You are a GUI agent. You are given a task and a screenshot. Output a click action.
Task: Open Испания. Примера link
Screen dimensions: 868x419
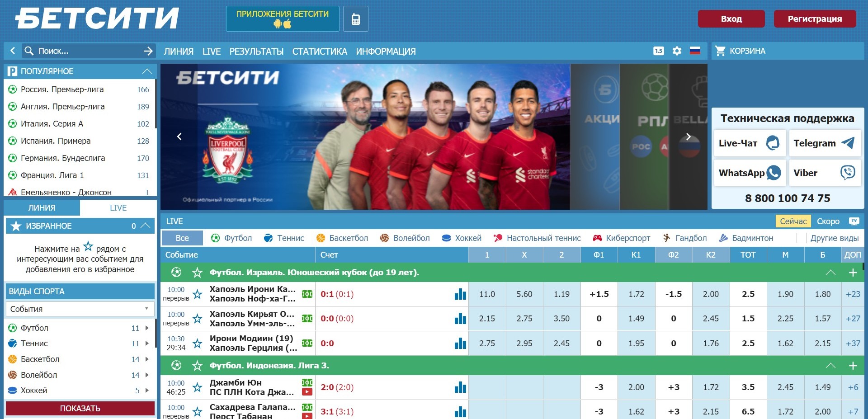(x=56, y=141)
